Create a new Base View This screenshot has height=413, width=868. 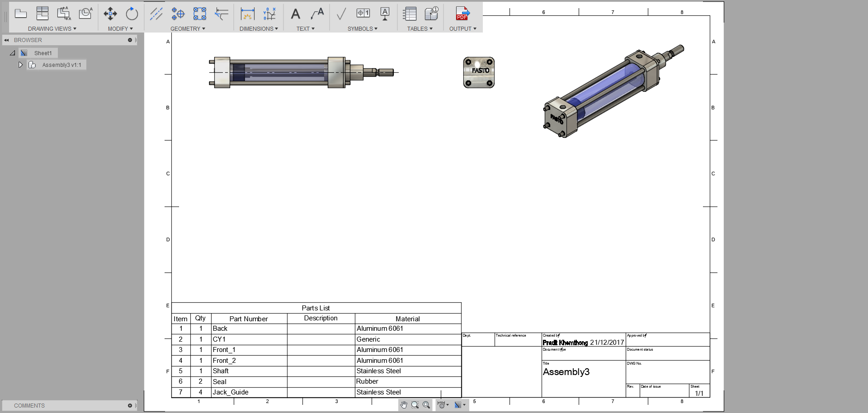tap(21, 14)
